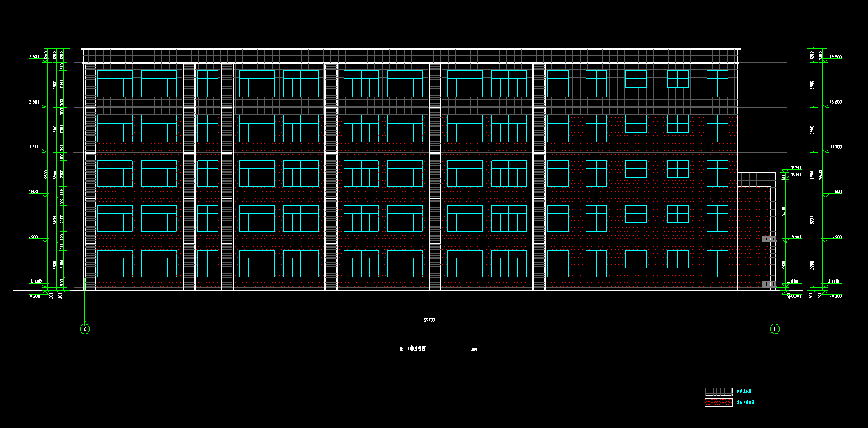
Task: Click the axis bubble numbered 1
Action: click(775, 329)
